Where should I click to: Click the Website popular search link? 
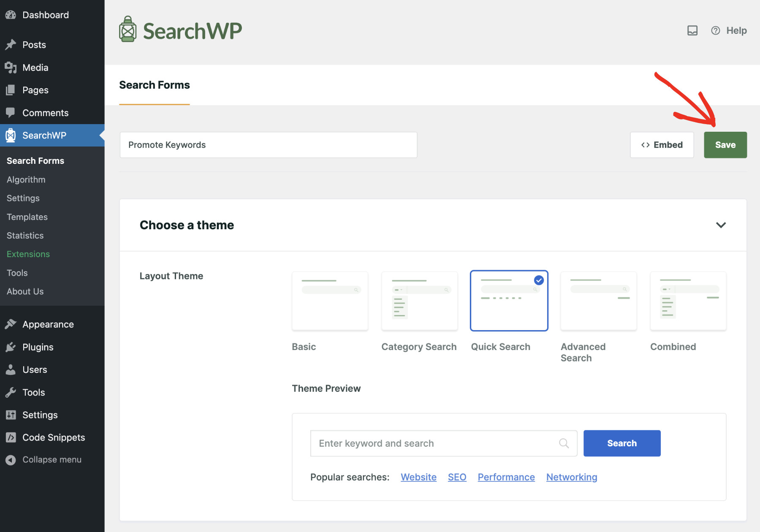[418, 477]
